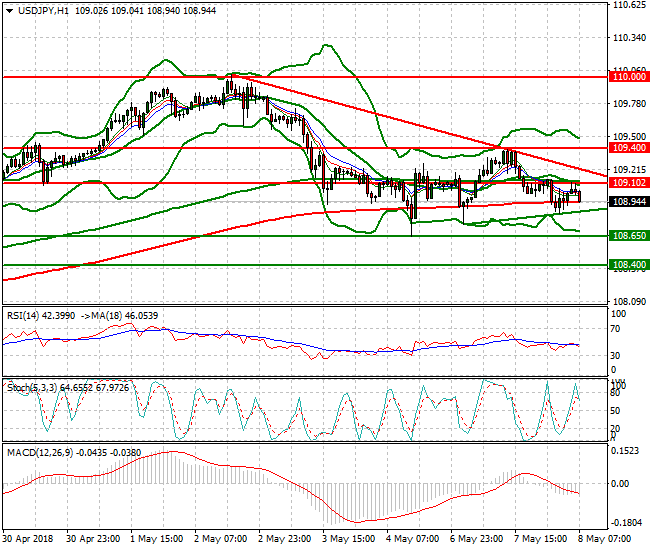Click the 2 May 07:00 time label

[x=221, y=539]
